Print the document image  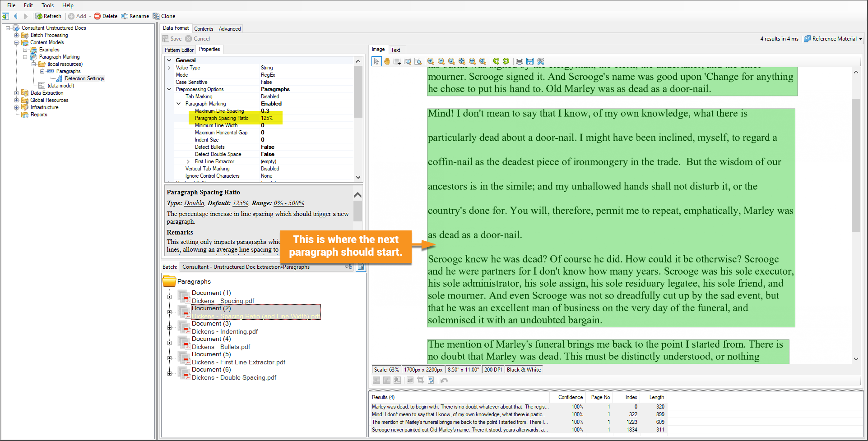coord(520,61)
